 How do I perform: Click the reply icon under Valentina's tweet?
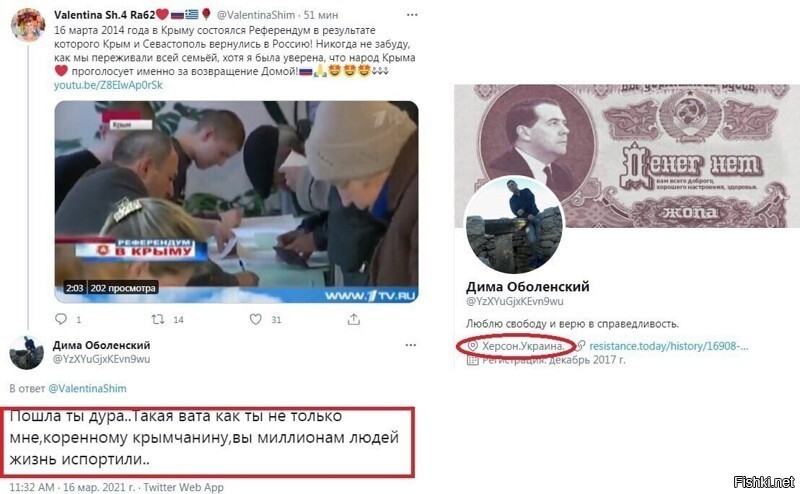tap(61, 319)
